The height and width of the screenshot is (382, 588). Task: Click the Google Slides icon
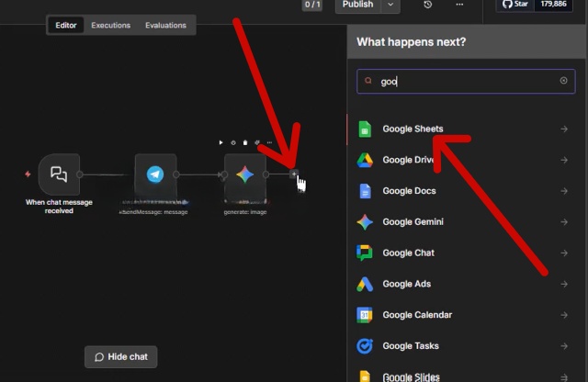coord(365,376)
